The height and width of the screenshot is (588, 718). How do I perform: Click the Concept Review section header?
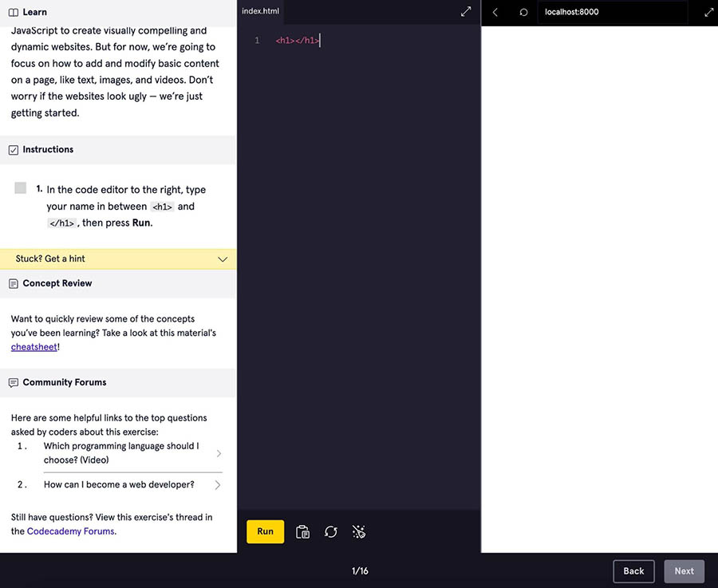coord(57,283)
